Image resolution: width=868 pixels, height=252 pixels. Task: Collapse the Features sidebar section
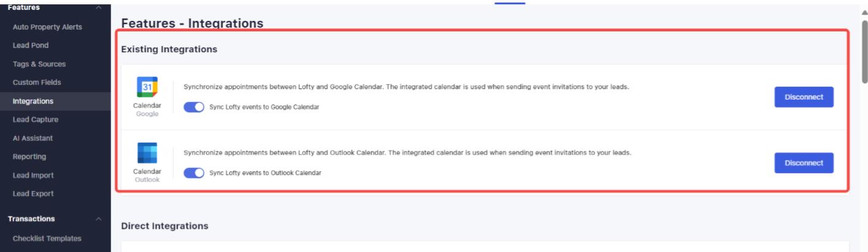pos(99,7)
